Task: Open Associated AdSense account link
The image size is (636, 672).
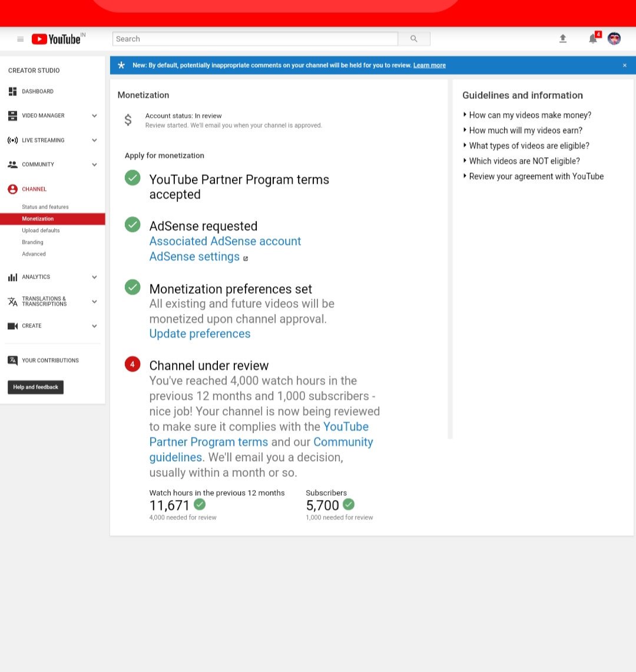Action: 225,241
